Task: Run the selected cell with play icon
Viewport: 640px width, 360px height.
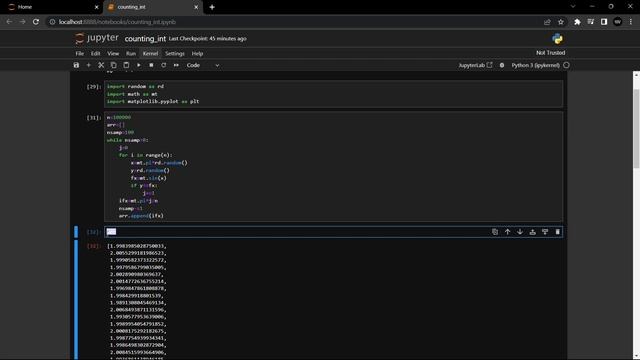Action: pyautogui.click(x=139, y=65)
